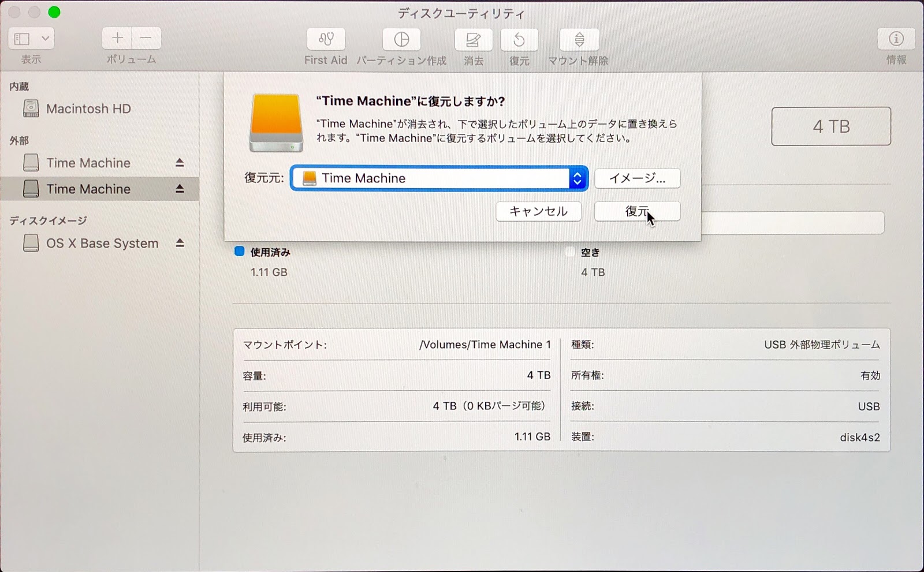Select the highlighted Time Machine volume
This screenshot has width=924, height=572.
(x=99, y=189)
